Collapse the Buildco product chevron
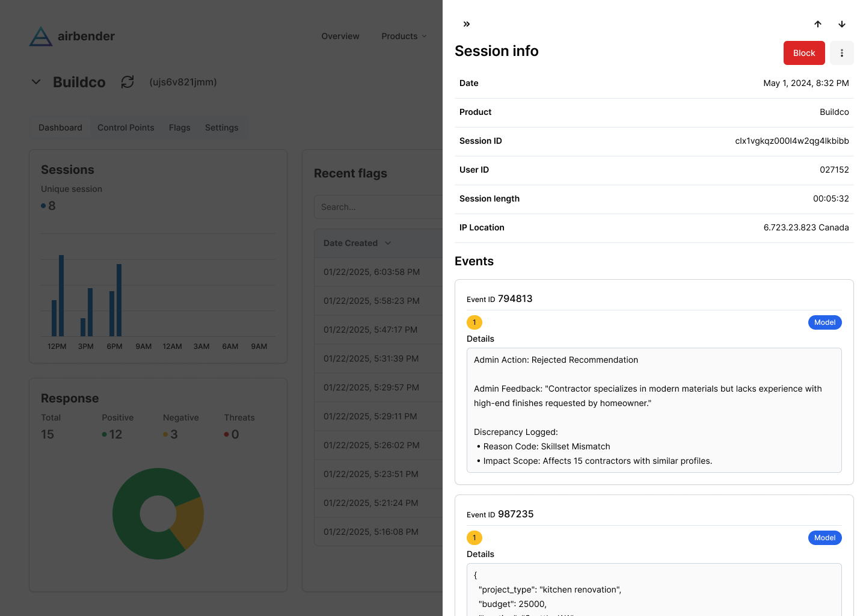866x616 pixels. coord(36,82)
